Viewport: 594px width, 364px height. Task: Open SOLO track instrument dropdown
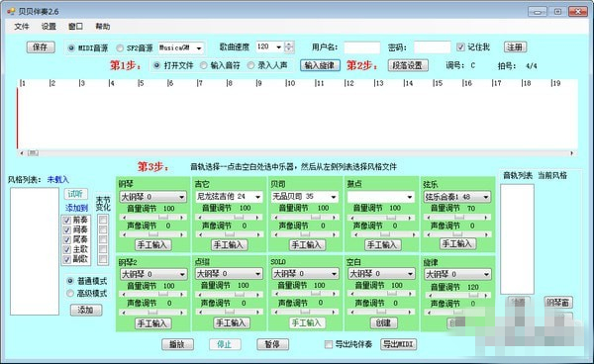click(x=305, y=274)
